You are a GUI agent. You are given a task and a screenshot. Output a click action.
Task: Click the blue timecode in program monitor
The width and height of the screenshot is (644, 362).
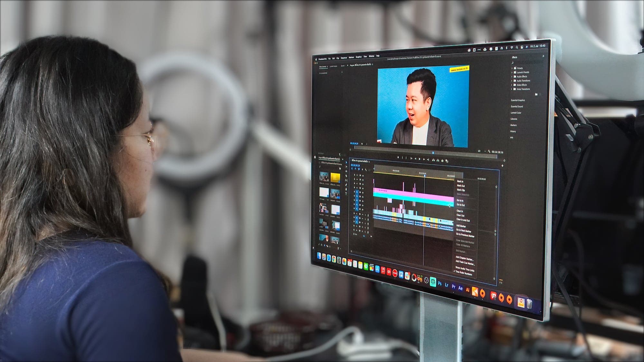click(354, 144)
